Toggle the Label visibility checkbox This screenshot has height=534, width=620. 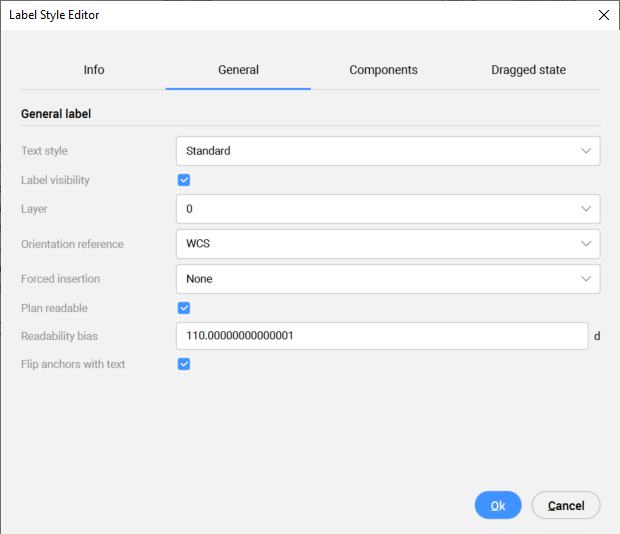(184, 180)
